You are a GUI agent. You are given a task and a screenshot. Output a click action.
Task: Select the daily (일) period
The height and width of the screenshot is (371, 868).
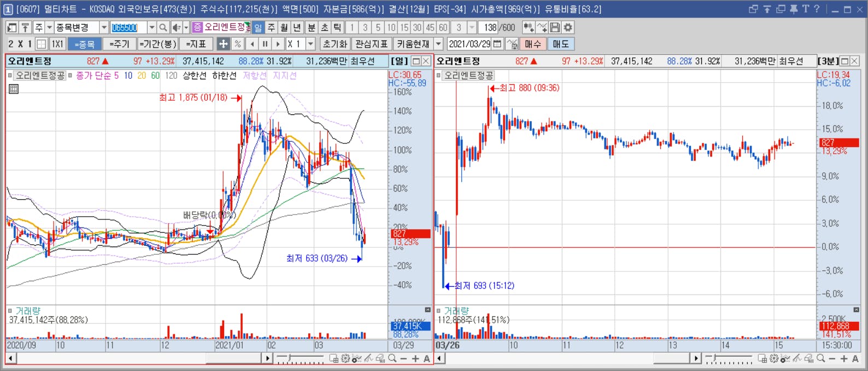pos(258,27)
